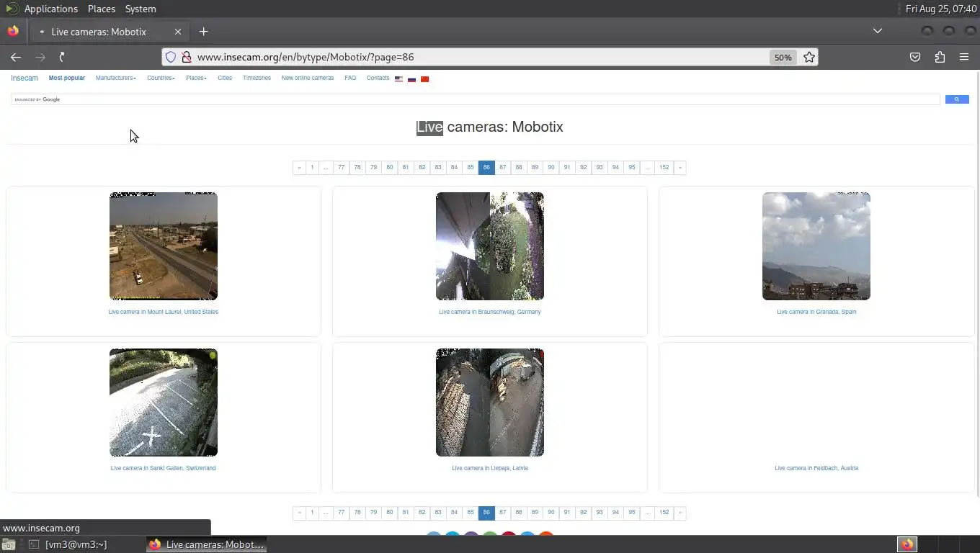
Task: Expand the Countries dropdown
Action: tap(161, 78)
